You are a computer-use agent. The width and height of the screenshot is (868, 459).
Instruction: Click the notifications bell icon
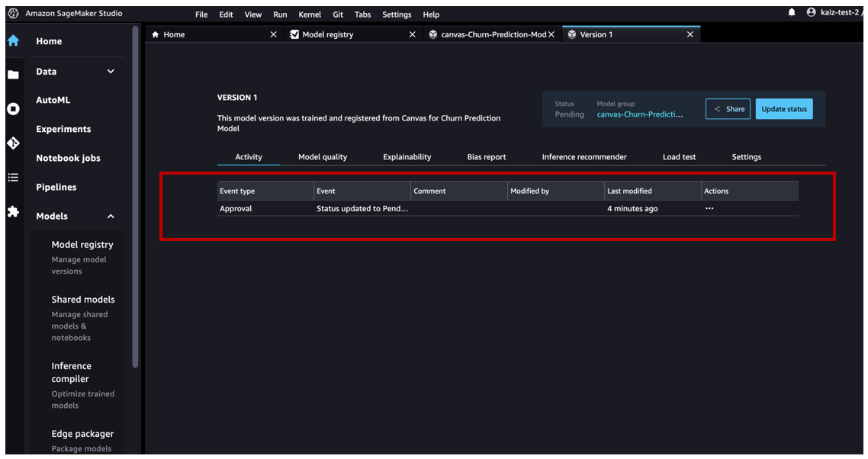(792, 12)
